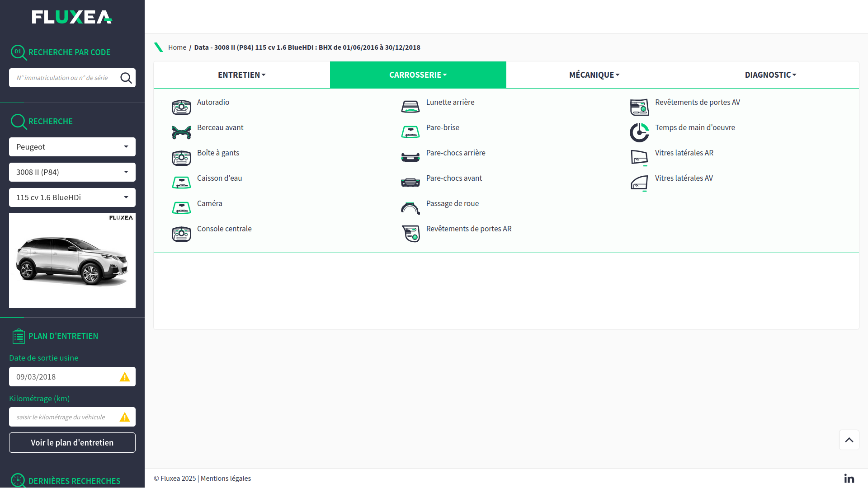This screenshot has width=868, height=488.
Task: Click the Peugeot 3008 car thumbnail
Action: pyautogui.click(x=72, y=261)
